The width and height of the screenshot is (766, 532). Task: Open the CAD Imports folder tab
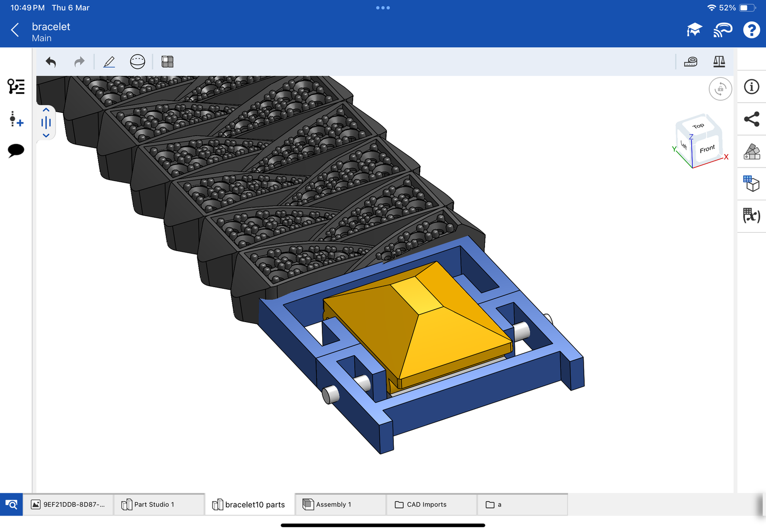[427, 504]
